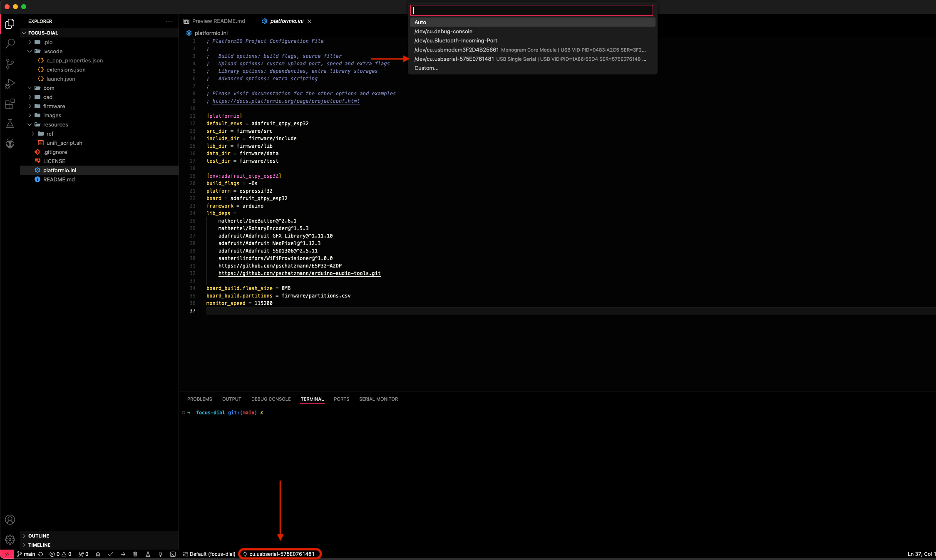
Task: Open Serial Monitor plug icon in status bar
Action: pyautogui.click(x=160, y=554)
